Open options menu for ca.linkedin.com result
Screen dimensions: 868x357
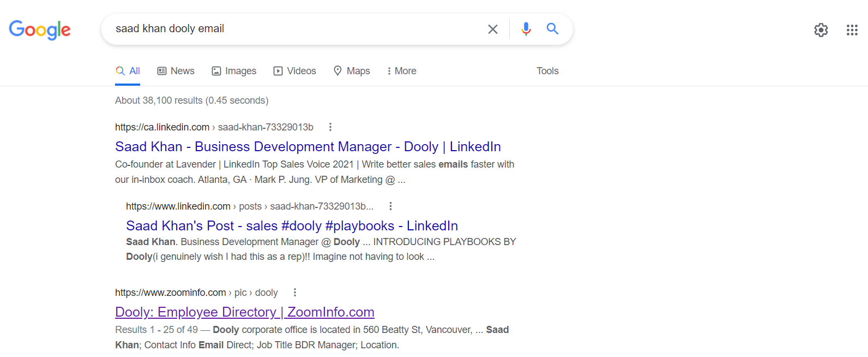pyautogui.click(x=330, y=127)
